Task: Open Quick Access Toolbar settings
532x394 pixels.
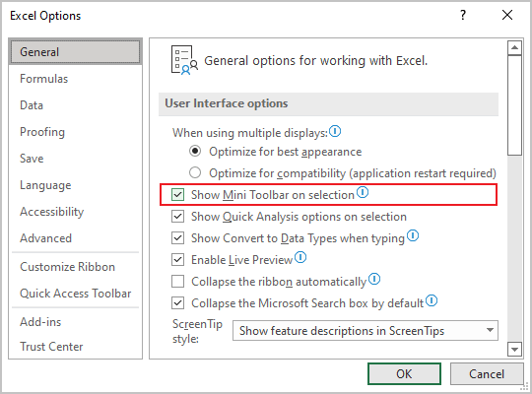Action: tap(75, 294)
